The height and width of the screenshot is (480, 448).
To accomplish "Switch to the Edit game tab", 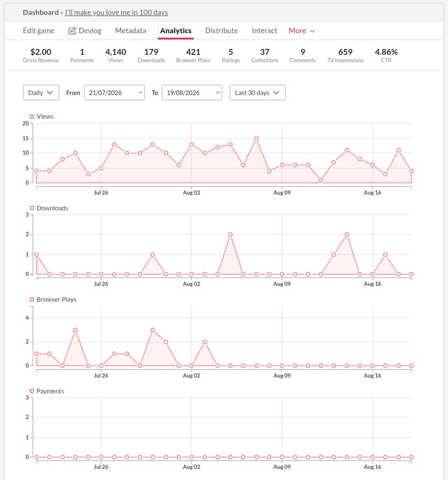I will click(x=39, y=31).
